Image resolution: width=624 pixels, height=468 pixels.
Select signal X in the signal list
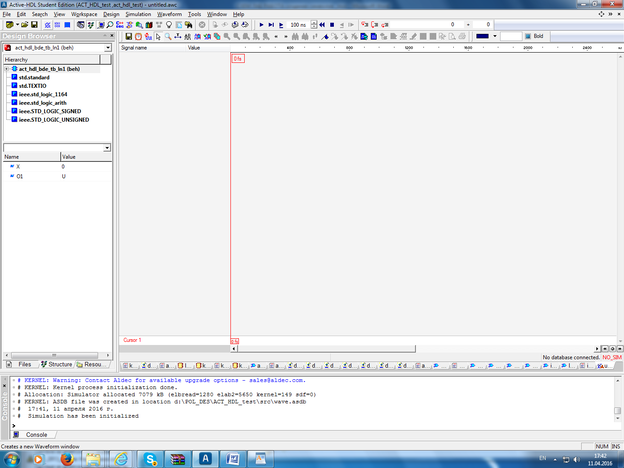[x=18, y=166]
